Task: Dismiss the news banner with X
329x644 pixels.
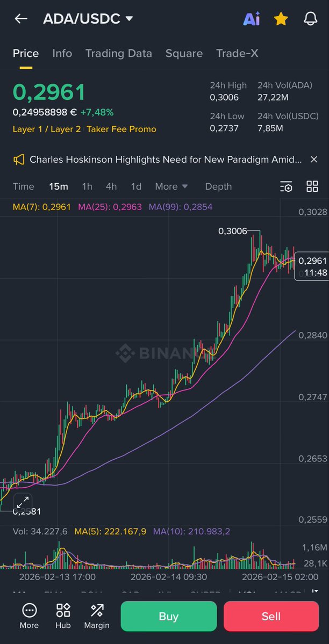Action: (x=314, y=160)
